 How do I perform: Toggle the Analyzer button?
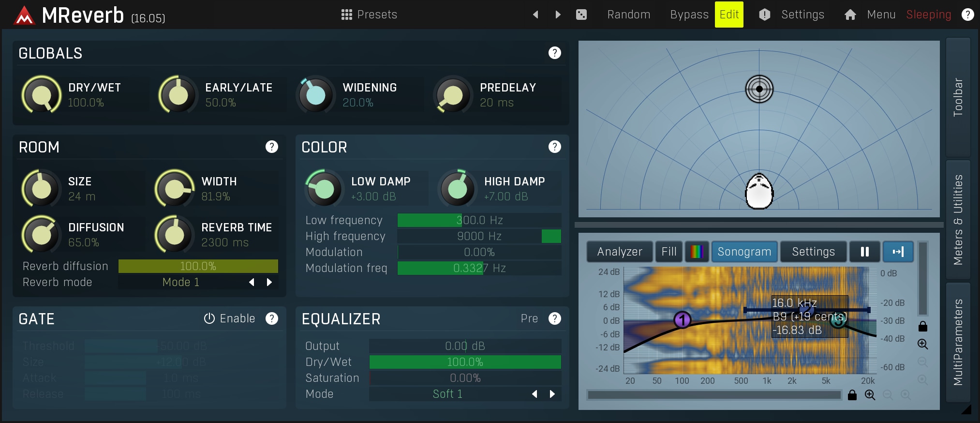coord(620,252)
